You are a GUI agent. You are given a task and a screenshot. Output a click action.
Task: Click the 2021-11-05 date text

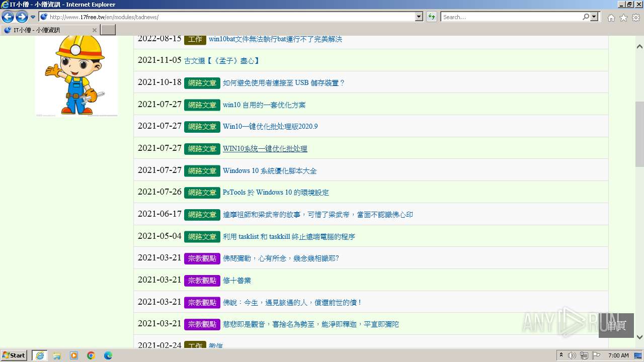click(159, 60)
